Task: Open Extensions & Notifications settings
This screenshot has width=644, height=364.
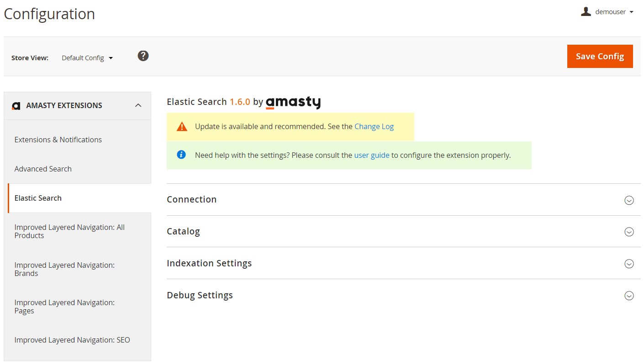Action: 58,140
